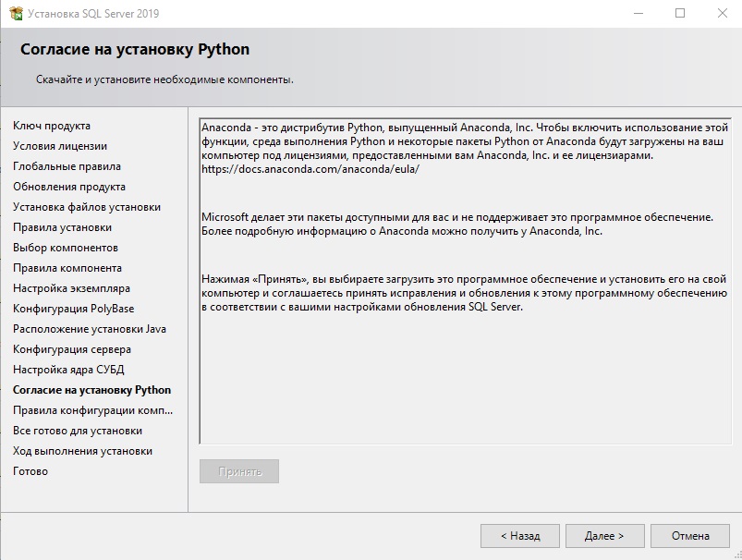The width and height of the screenshot is (742, 560).
Task: Open the Anaconda EULA link text
Action: [x=310, y=169]
